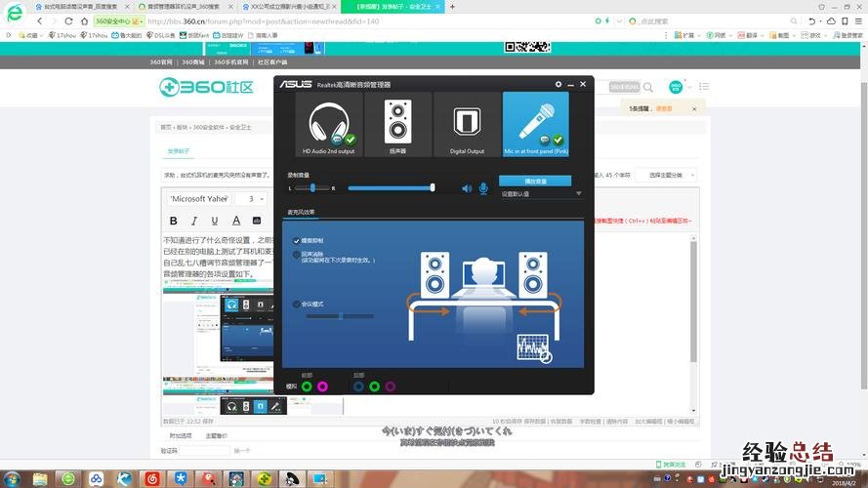This screenshot has height=488, width=868.
Task: Click the blue playback volume button
Action: 535,181
